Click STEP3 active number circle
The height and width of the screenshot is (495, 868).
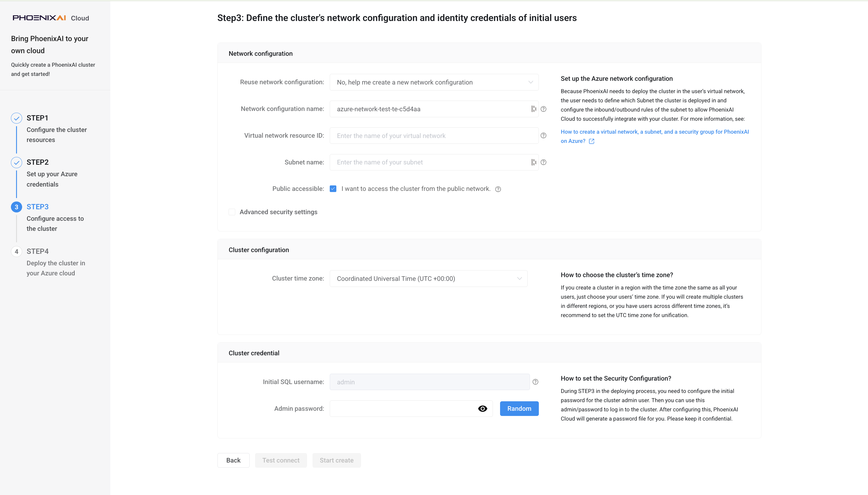click(x=16, y=207)
